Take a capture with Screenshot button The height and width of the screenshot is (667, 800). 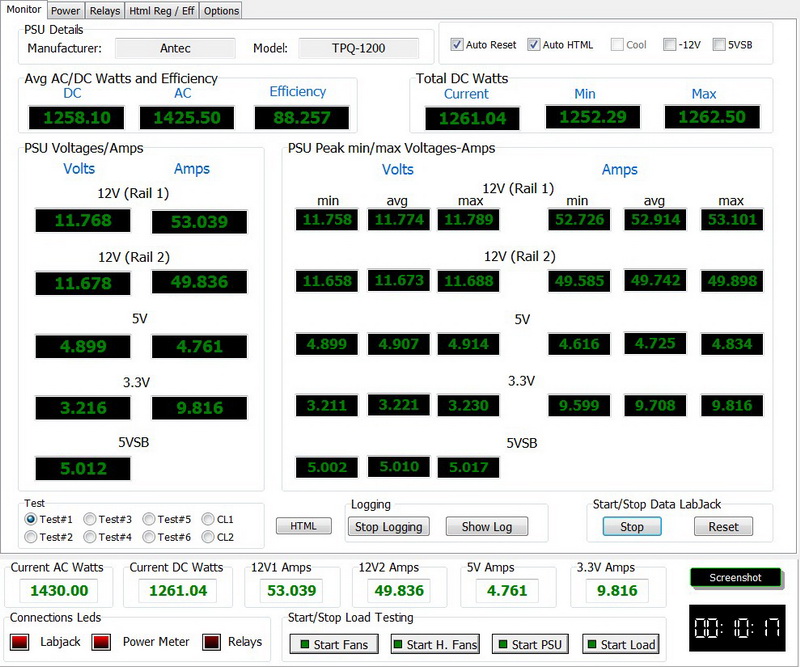click(x=735, y=577)
